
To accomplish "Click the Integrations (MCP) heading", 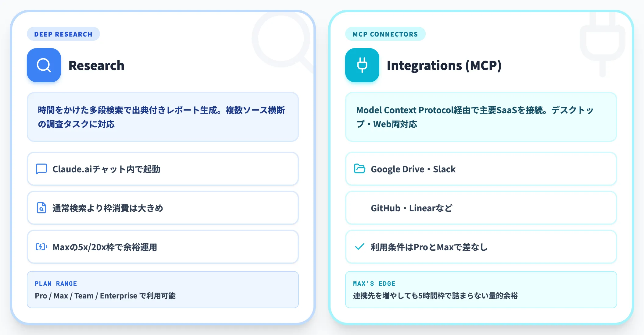I will tap(444, 65).
